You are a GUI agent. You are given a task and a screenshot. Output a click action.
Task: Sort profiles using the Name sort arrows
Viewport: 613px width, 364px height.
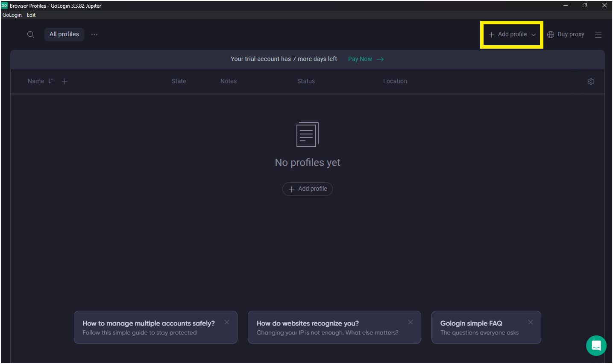click(x=50, y=81)
